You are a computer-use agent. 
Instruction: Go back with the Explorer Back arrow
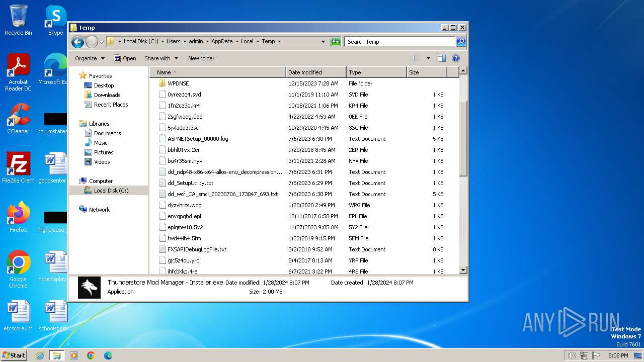77,42
